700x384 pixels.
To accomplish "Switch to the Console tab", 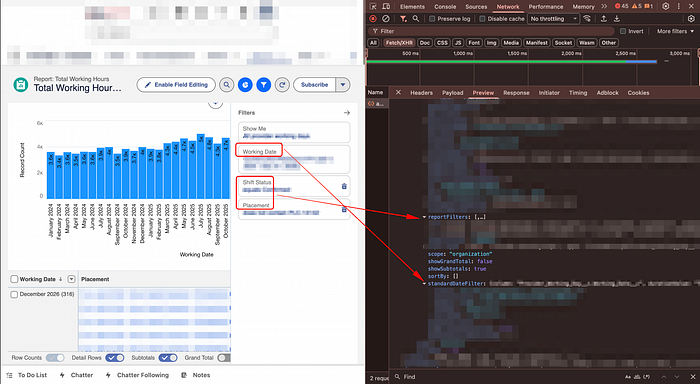I will pos(445,7).
